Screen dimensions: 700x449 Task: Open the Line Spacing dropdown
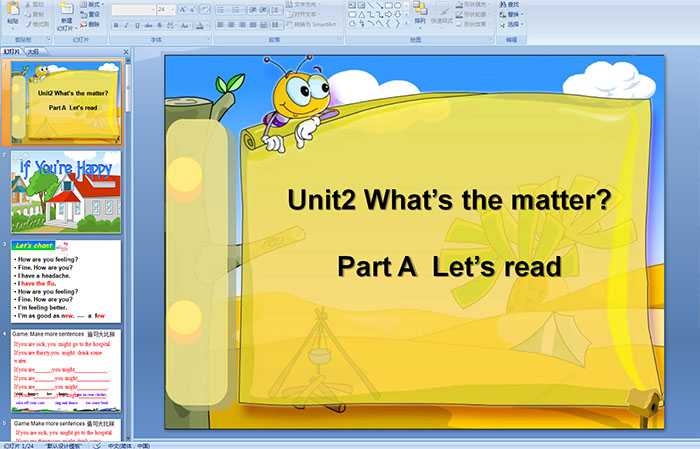point(276,9)
